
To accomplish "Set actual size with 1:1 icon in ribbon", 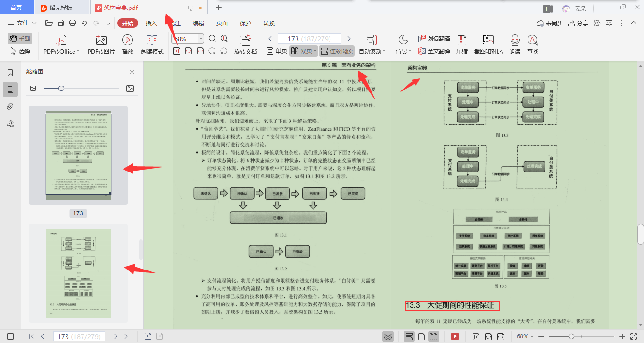I will pos(177,51).
